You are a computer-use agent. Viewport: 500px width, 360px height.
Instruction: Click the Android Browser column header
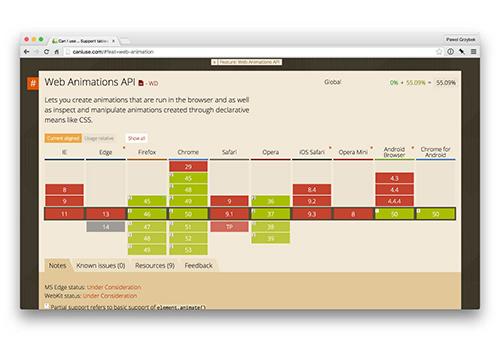[x=394, y=152]
